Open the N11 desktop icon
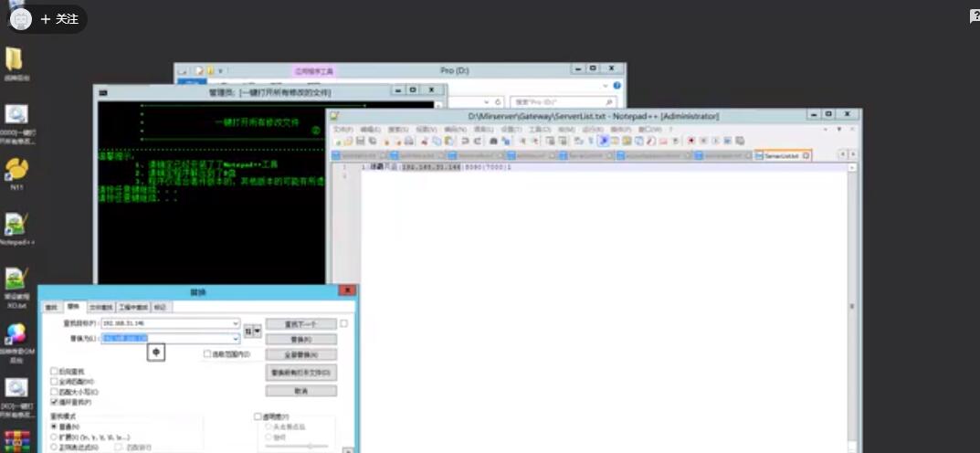 click(x=16, y=170)
